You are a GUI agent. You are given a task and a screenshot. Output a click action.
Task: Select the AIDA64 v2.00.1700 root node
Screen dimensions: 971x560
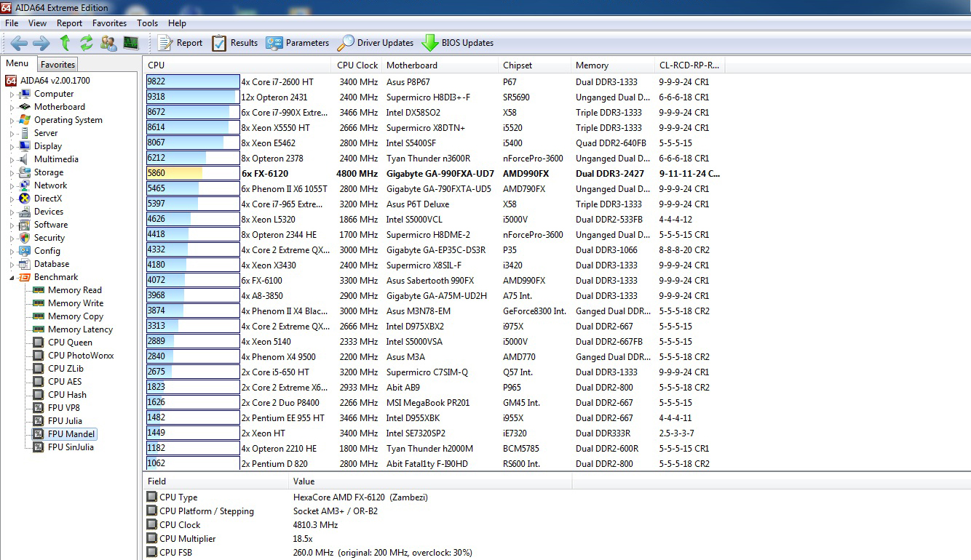pos(48,81)
